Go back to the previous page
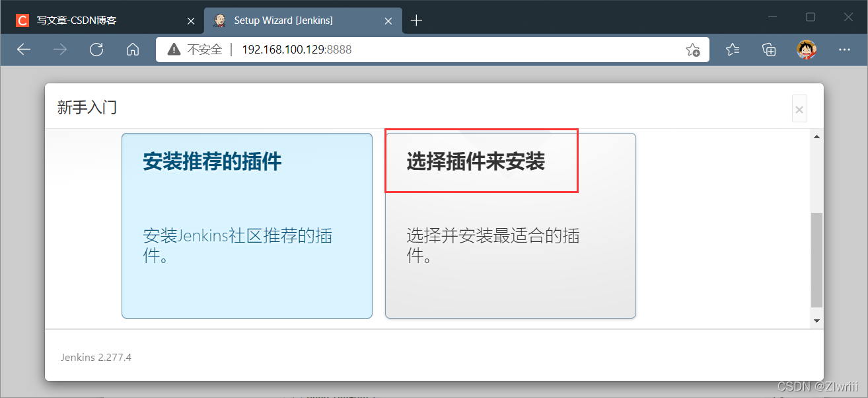 (x=24, y=50)
